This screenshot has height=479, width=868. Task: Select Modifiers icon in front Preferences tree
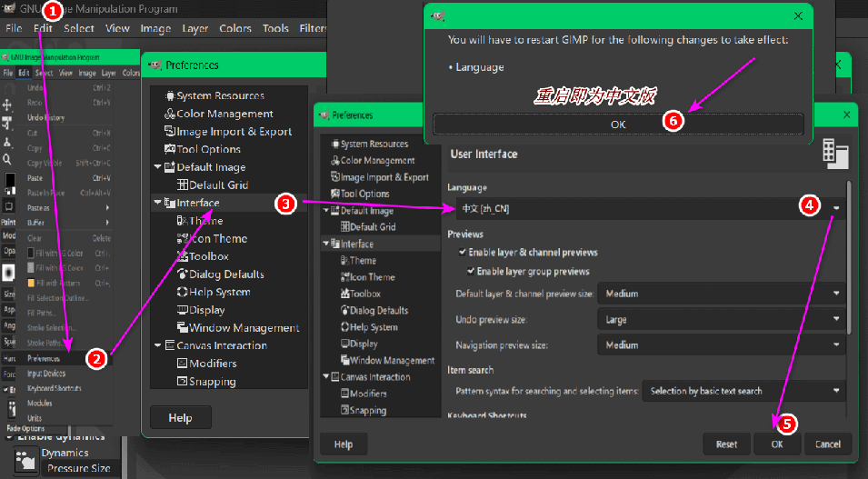344,394
